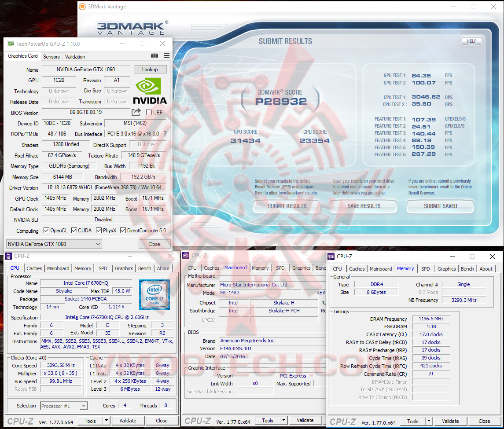
Task: Click the GPU name field in GPU-Z
Action: click(86, 70)
